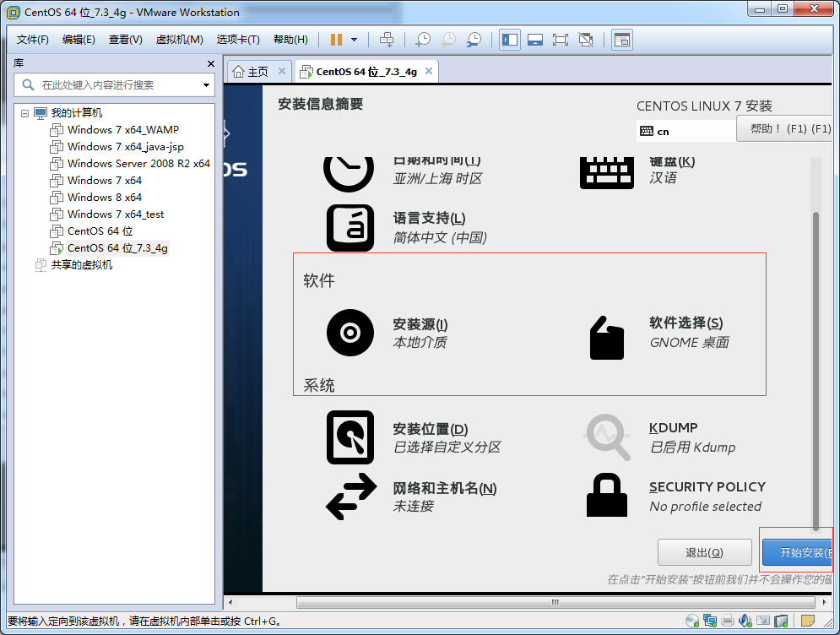Open the date and time clock icon
Screen dimensions: 840x635
click(349, 172)
